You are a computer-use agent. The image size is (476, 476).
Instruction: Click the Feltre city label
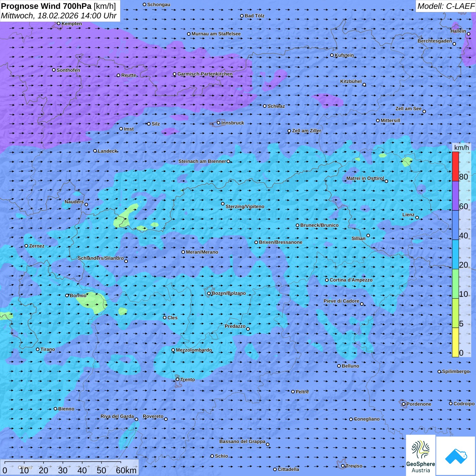[x=302, y=392]
